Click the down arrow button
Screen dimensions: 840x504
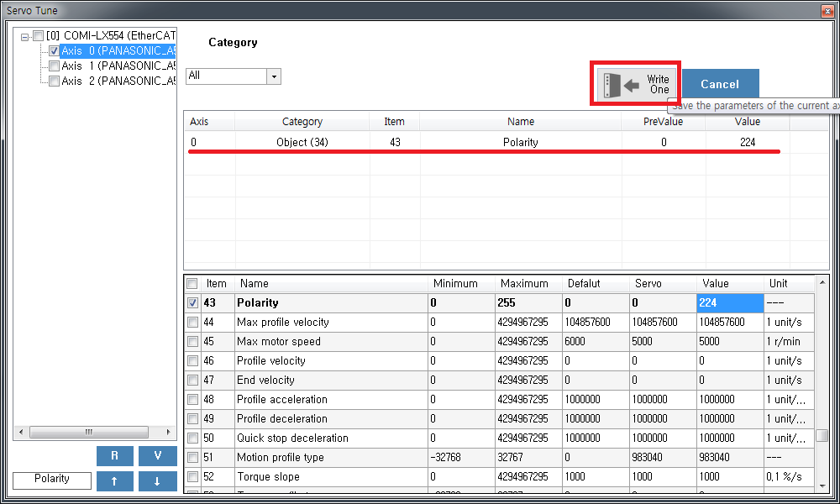coord(156,481)
